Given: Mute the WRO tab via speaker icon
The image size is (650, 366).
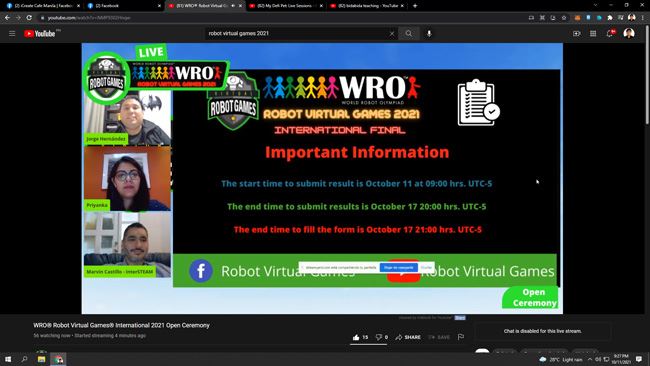Looking at the screenshot, I should [x=233, y=6].
